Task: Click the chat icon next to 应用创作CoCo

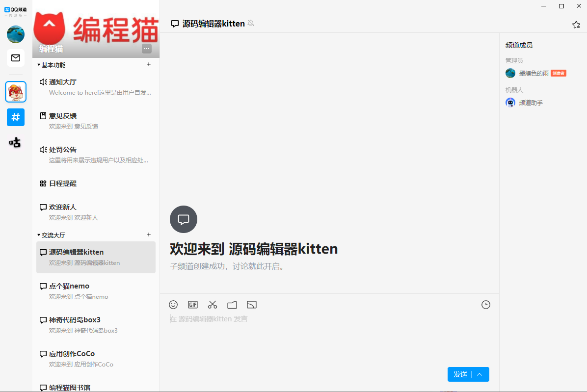Action: [x=43, y=354]
